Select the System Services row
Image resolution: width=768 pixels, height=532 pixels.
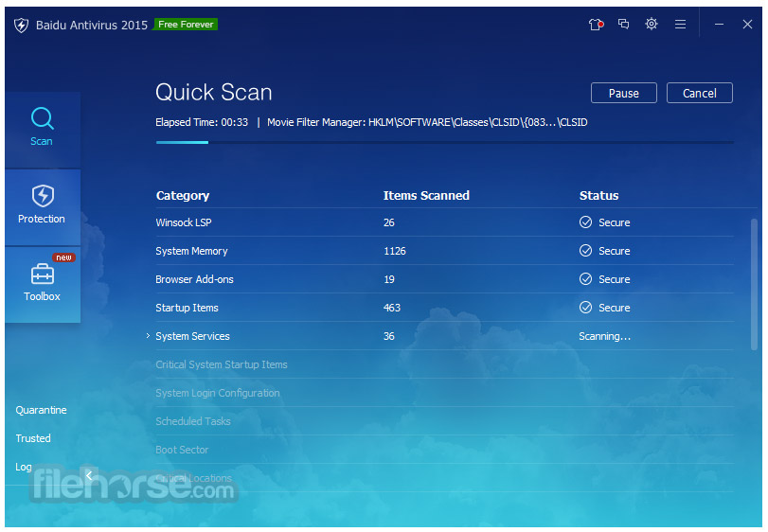445,336
